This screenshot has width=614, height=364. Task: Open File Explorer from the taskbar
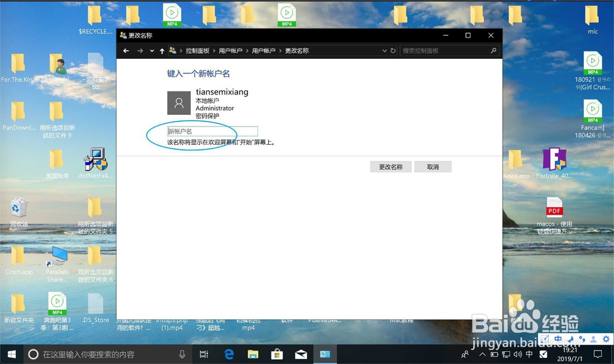(252, 354)
